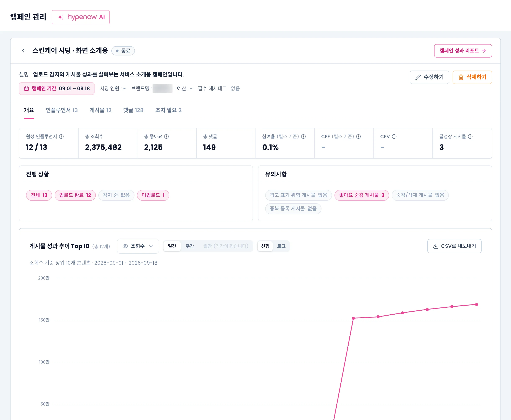Click info icon next to 활성 인플루언서
Screen dimensions: 511x420
(x=62, y=136)
